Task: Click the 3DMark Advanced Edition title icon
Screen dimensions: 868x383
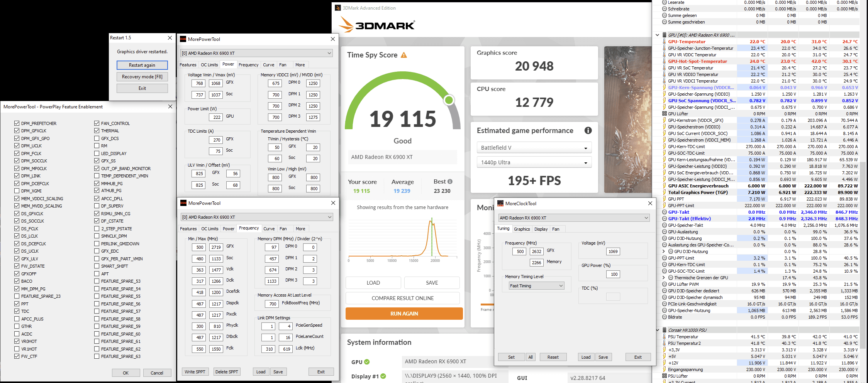Action: click(338, 8)
